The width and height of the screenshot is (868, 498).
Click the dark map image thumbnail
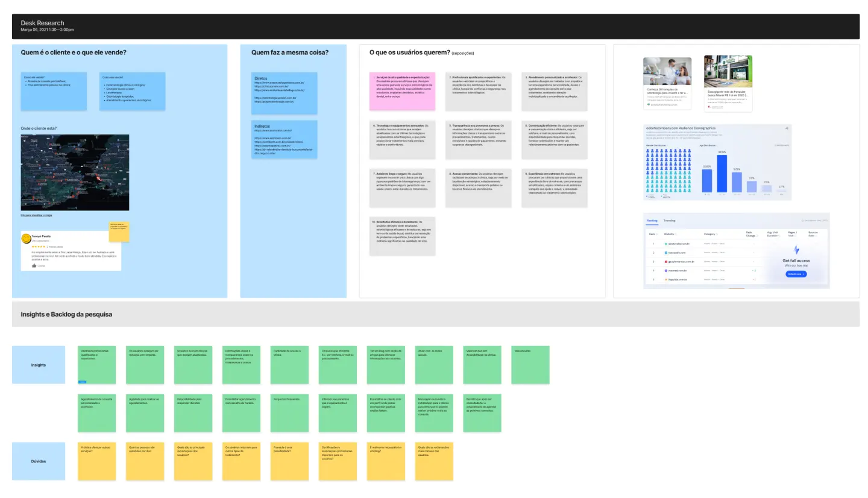pos(75,172)
